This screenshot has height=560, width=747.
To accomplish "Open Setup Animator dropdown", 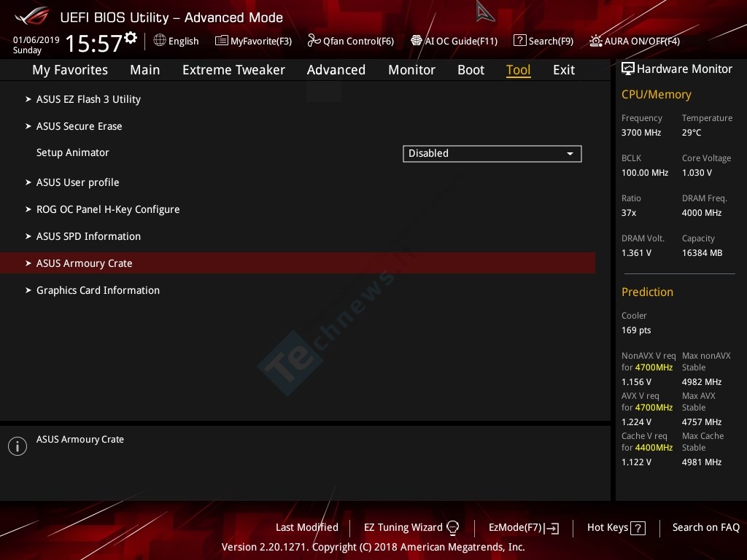I will tap(492, 154).
